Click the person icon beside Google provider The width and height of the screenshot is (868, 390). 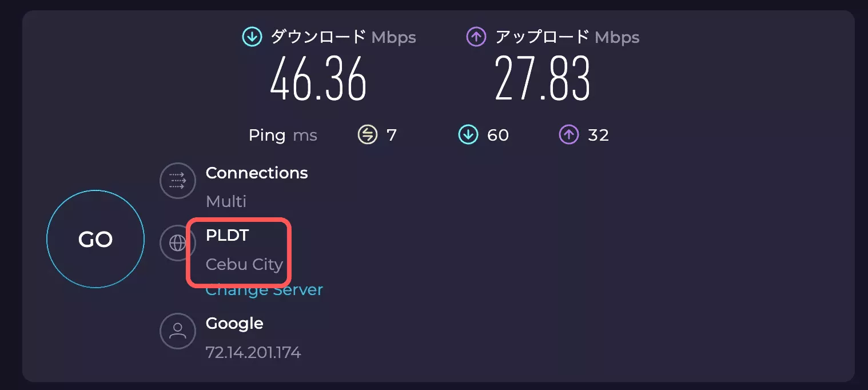(177, 331)
